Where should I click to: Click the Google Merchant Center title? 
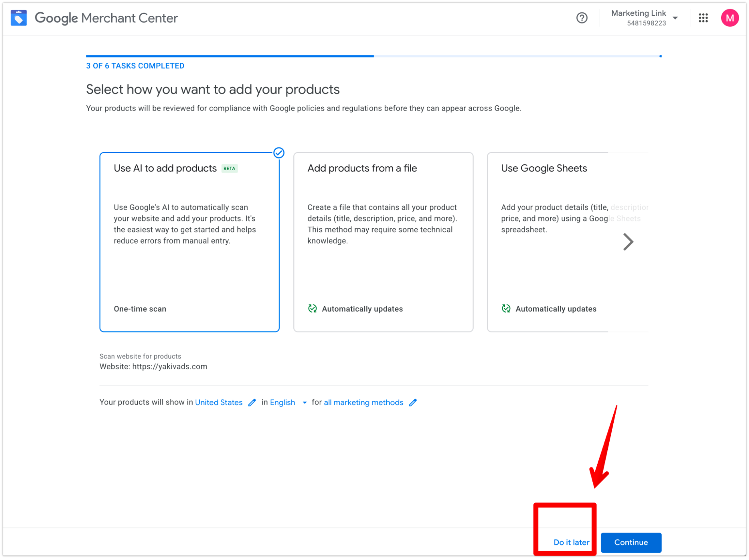106,18
